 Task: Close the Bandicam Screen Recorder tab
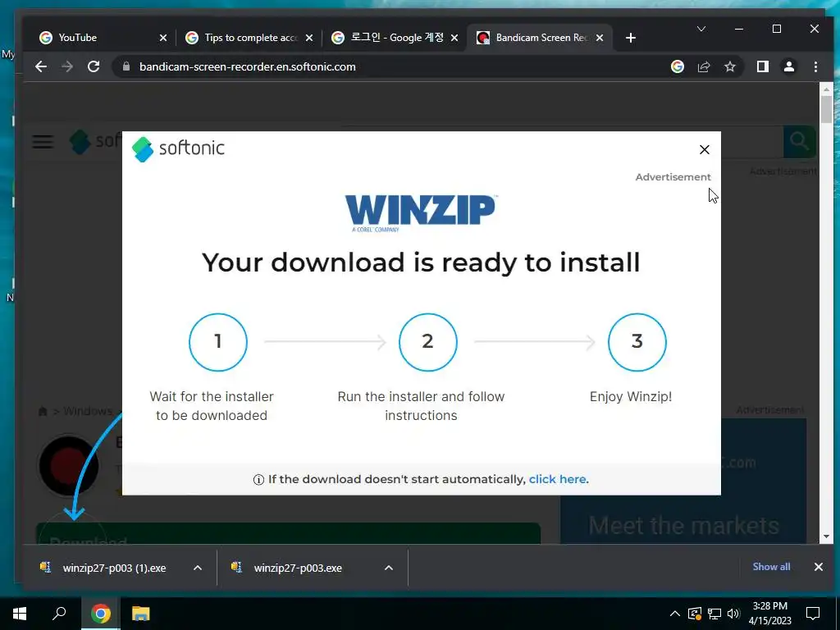pos(600,38)
